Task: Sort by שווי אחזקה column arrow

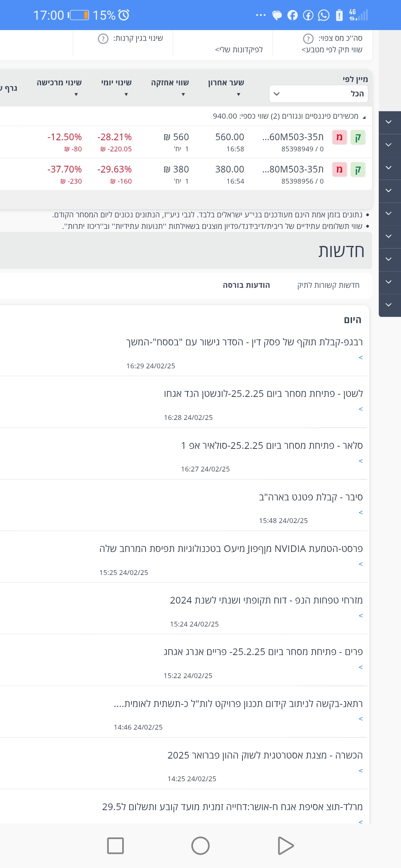Action: click(183, 95)
